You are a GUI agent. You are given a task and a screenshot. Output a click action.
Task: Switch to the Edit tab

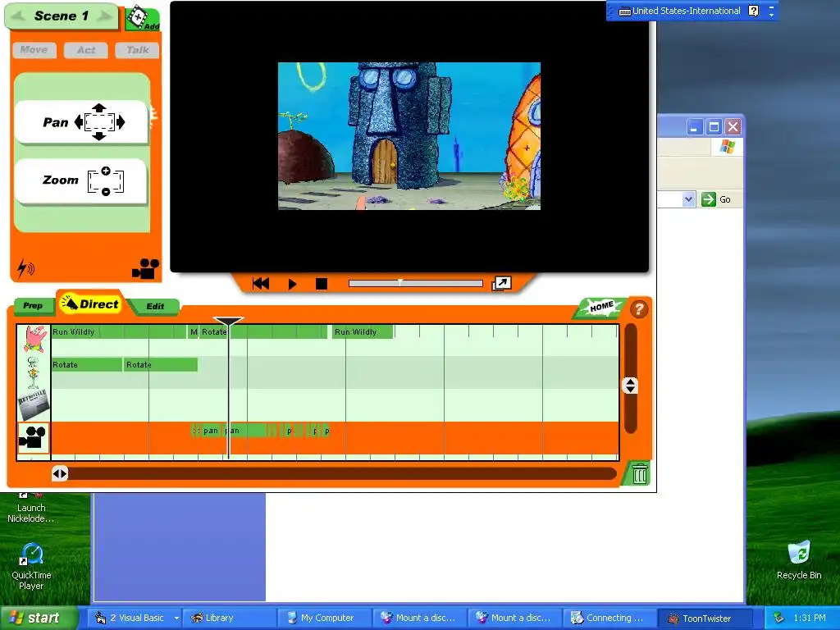click(x=155, y=307)
